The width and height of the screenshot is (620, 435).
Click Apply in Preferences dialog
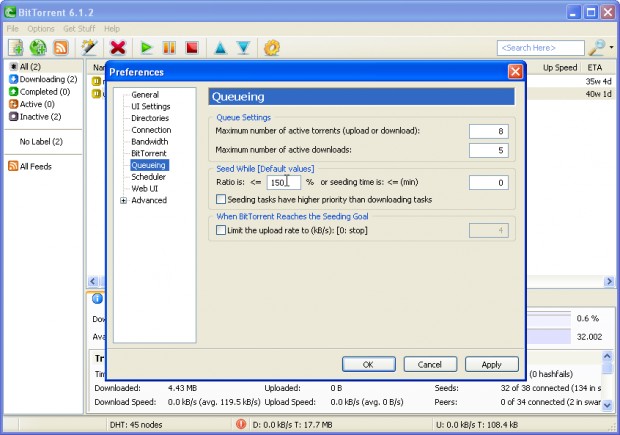coord(491,364)
